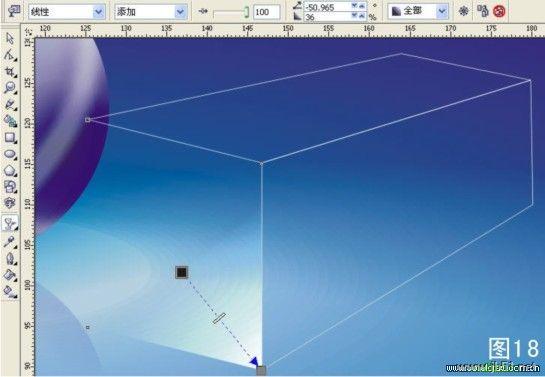Select the Zoom magnifier tool
The width and height of the screenshot is (545, 377).
tap(10, 88)
